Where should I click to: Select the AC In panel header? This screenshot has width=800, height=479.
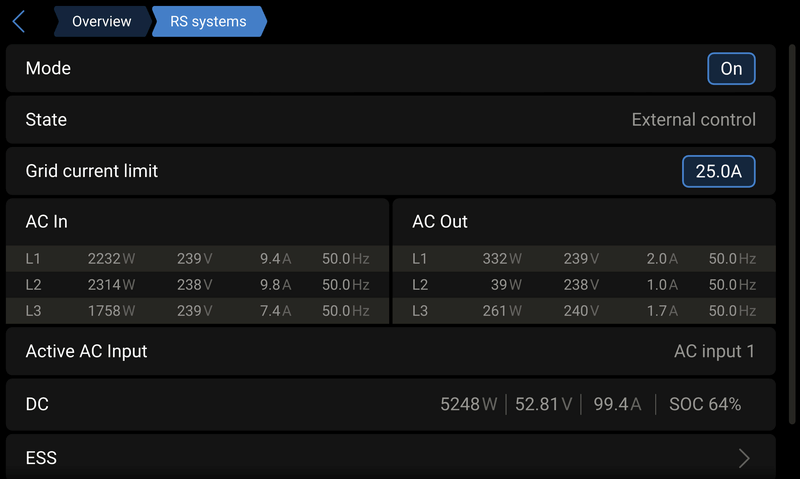click(x=197, y=221)
